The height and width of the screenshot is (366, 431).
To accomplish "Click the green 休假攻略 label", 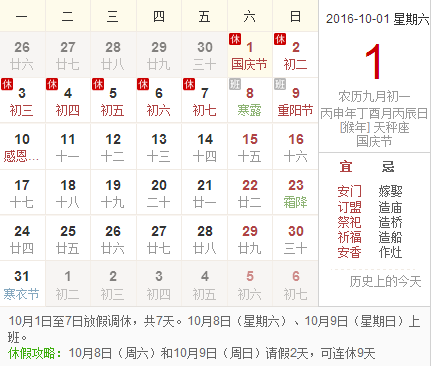I will pyautogui.click(x=35, y=353).
